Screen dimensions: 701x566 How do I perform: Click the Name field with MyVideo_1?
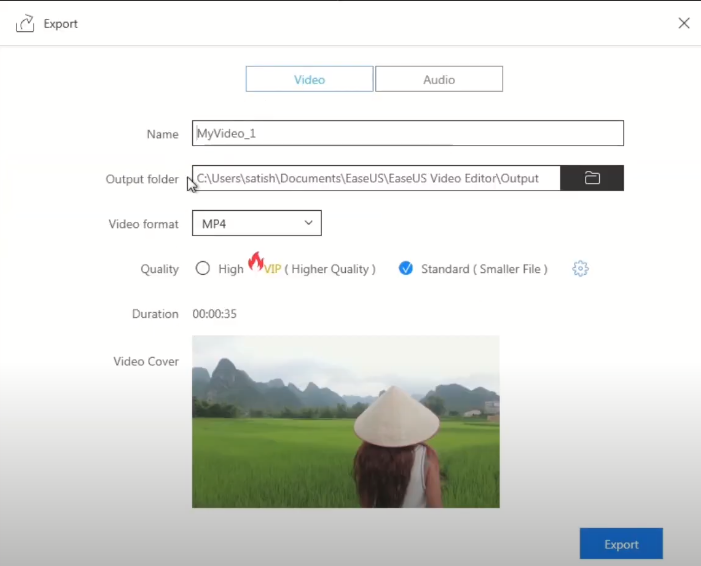coord(408,133)
